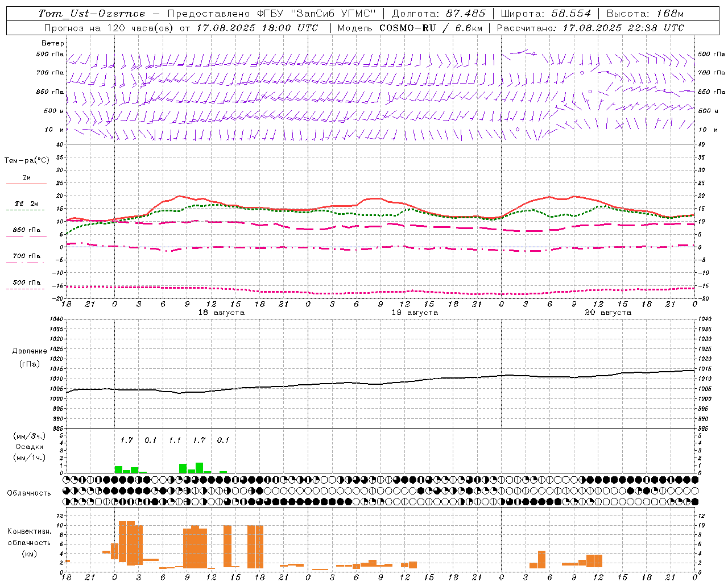Screen dimensions: 728x582
Task: Click forecast start time 17.08.2025 18:00 UTC
Action: (x=257, y=28)
